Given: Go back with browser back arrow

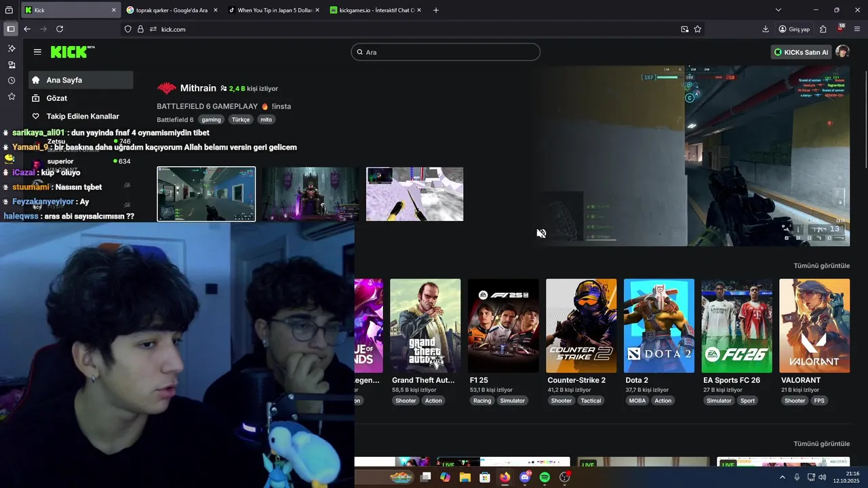Looking at the screenshot, I should click(27, 29).
